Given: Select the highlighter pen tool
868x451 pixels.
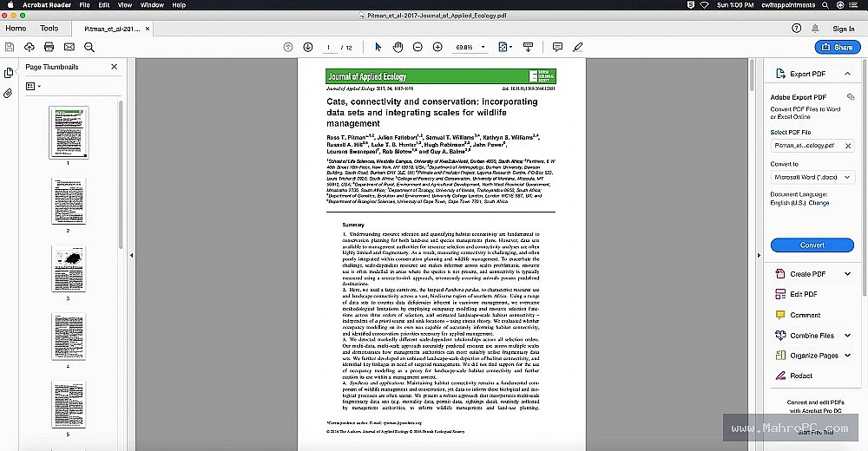Looking at the screenshot, I should click(578, 47).
